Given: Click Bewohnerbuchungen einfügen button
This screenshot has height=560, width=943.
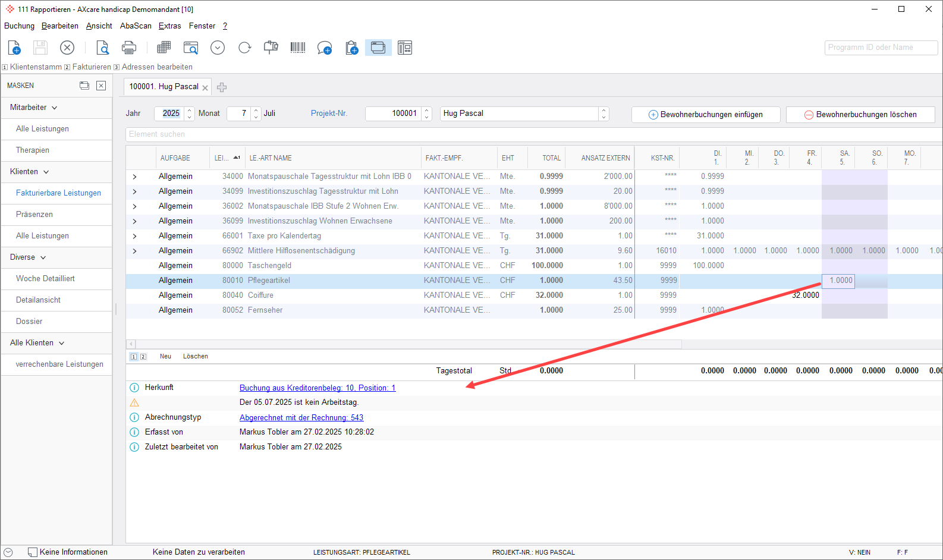Looking at the screenshot, I should point(705,115).
